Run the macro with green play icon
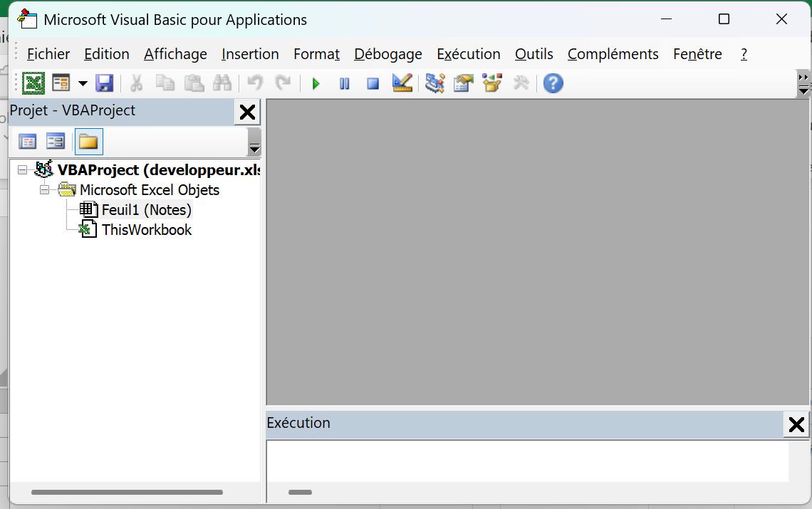This screenshot has height=509, width=812. point(316,83)
